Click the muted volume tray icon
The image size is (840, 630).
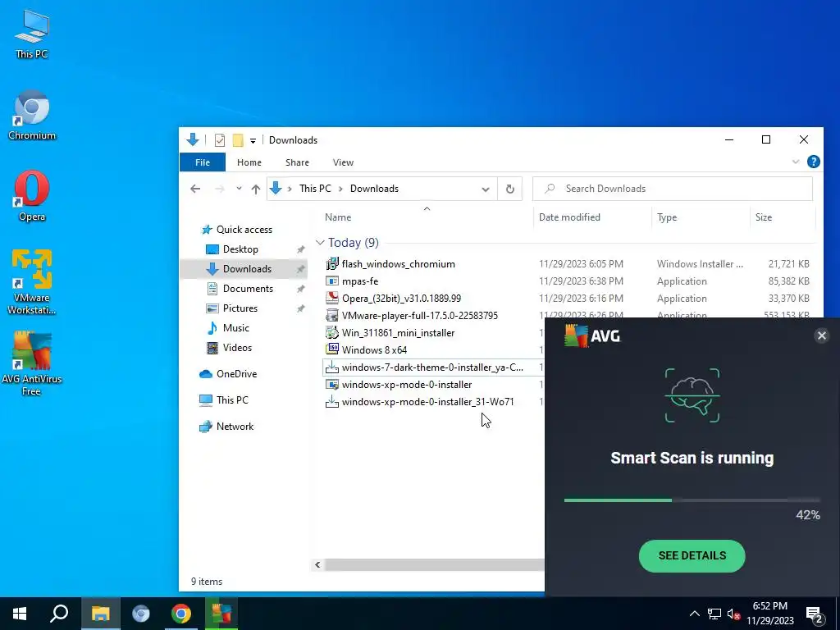click(x=733, y=614)
